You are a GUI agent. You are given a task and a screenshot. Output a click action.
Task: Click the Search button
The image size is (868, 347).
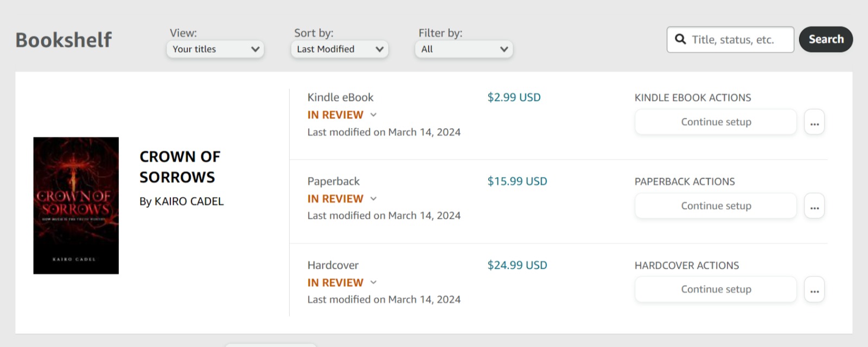coord(826,39)
